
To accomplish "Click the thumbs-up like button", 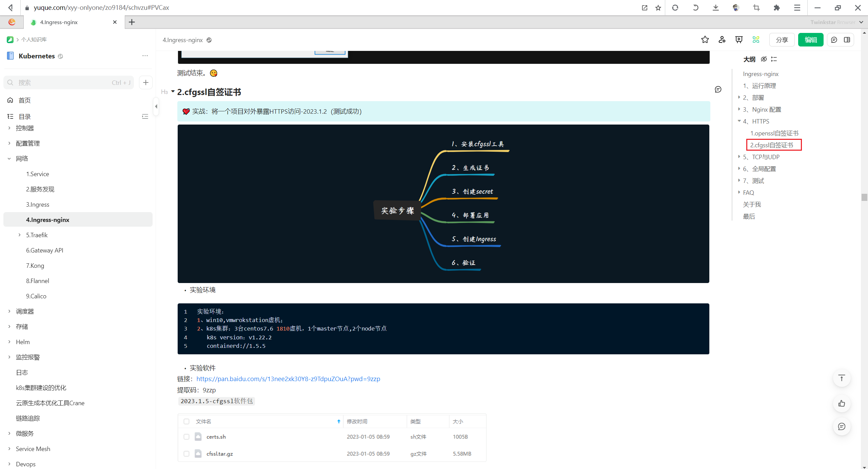I will pos(842,404).
